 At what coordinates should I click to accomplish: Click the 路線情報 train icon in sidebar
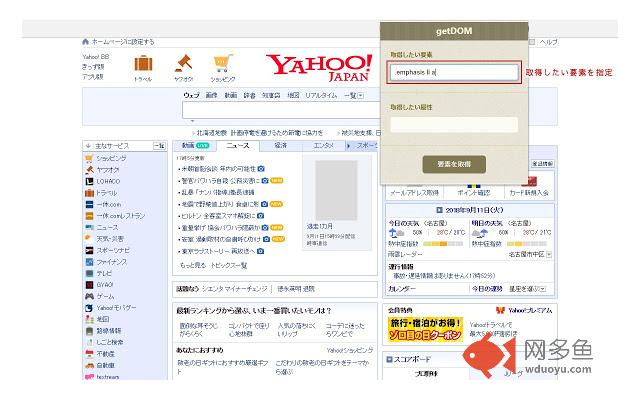(89, 331)
